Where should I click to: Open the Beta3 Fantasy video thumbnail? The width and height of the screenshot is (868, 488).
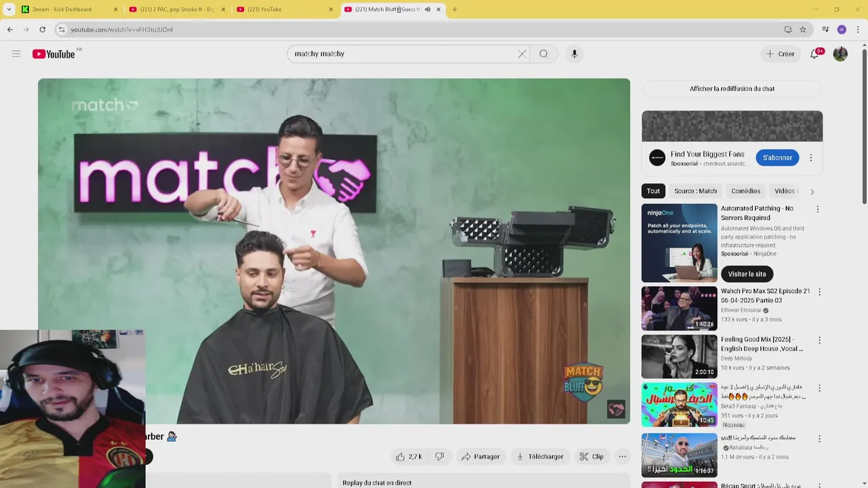679,405
